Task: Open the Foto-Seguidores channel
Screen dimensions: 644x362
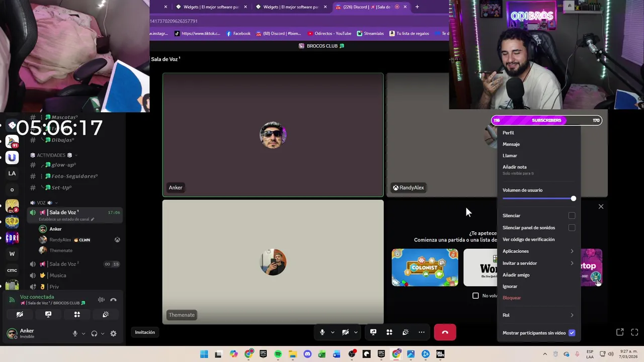Action: tap(75, 176)
